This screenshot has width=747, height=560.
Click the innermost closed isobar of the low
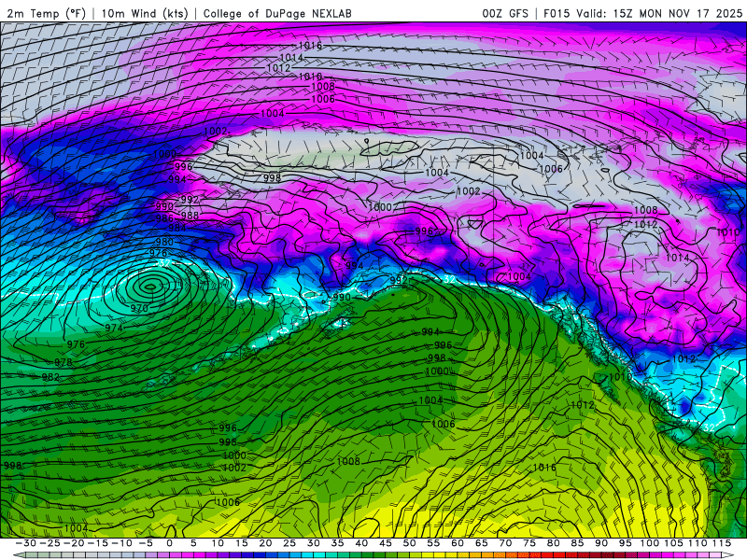pos(150,287)
